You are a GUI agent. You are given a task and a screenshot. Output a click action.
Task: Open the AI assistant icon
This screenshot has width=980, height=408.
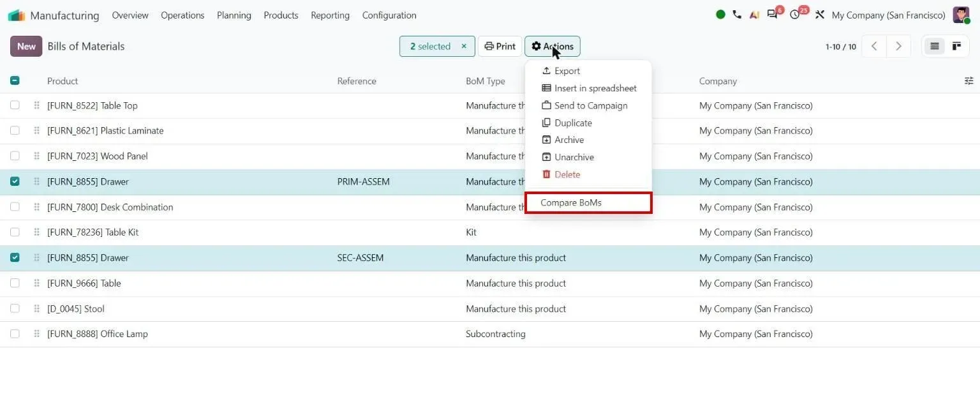(x=754, y=15)
